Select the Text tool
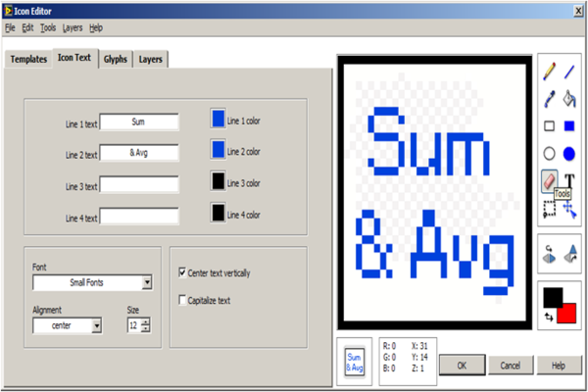588x392 pixels. pyautogui.click(x=569, y=180)
